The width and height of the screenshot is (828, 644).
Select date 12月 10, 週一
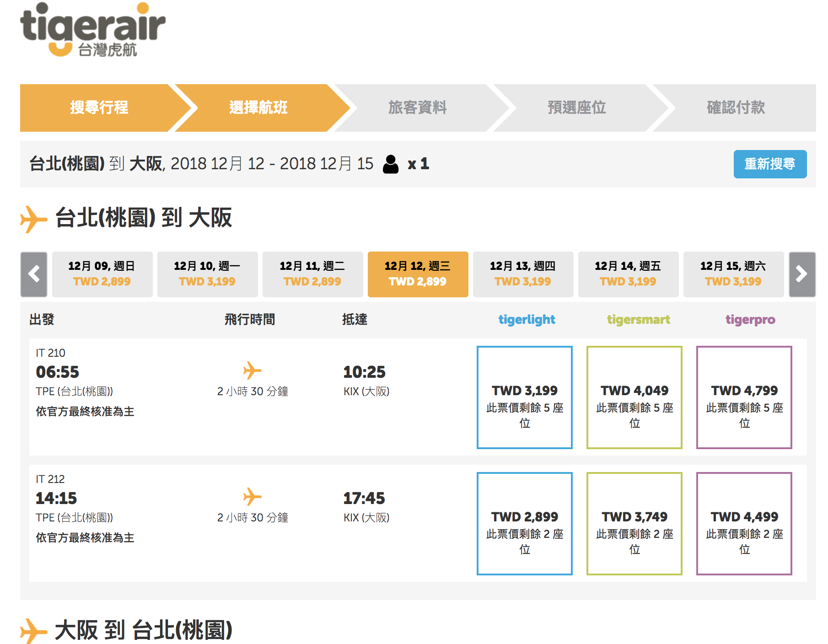[207, 274]
